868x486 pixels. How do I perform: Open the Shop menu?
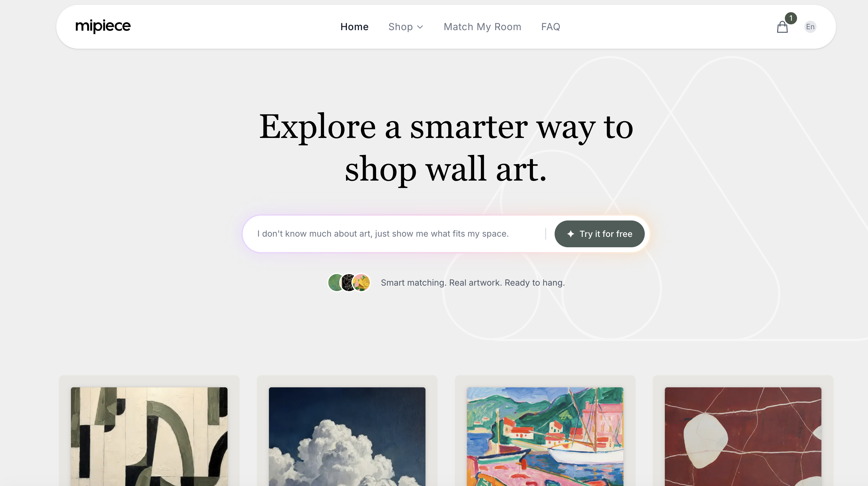(x=405, y=26)
